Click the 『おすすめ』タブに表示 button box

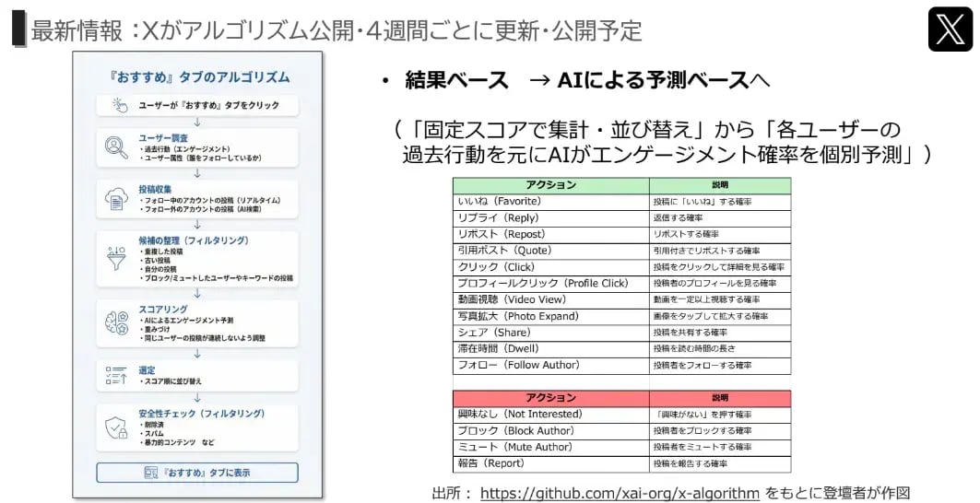[x=197, y=473]
